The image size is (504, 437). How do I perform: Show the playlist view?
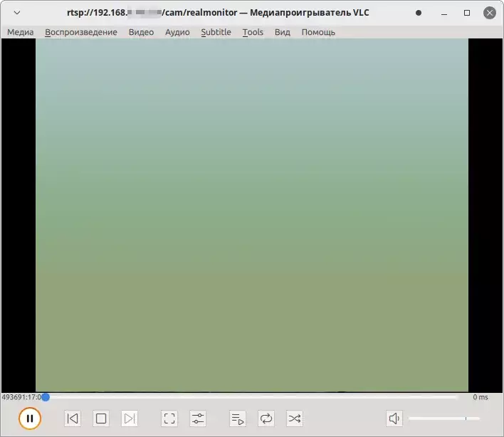(x=238, y=418)
